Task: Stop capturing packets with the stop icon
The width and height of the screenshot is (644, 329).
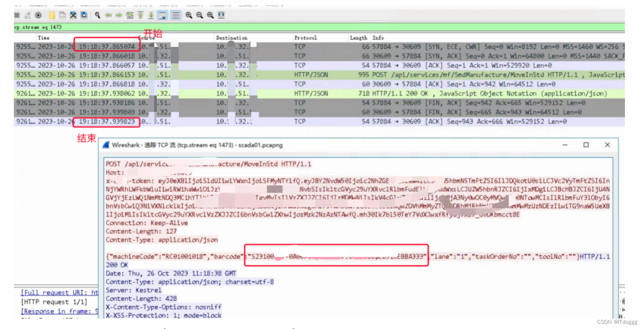Action: pyautogui.click(x=17, y=15)
